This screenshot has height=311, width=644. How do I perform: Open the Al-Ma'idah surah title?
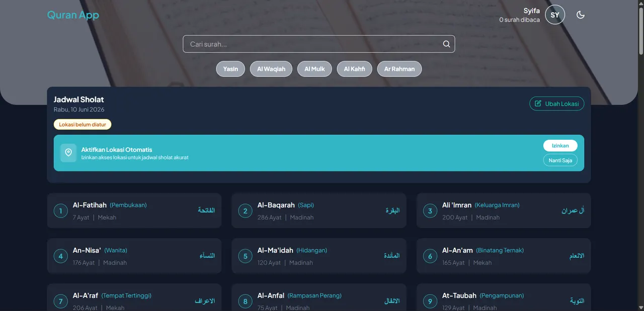tap(275, 250)
